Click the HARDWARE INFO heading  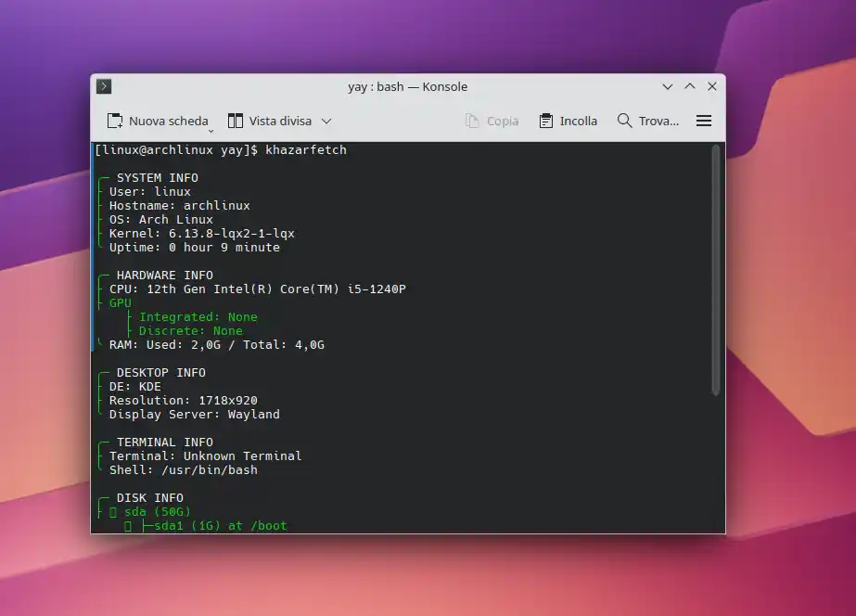click(x=165, y=276)
